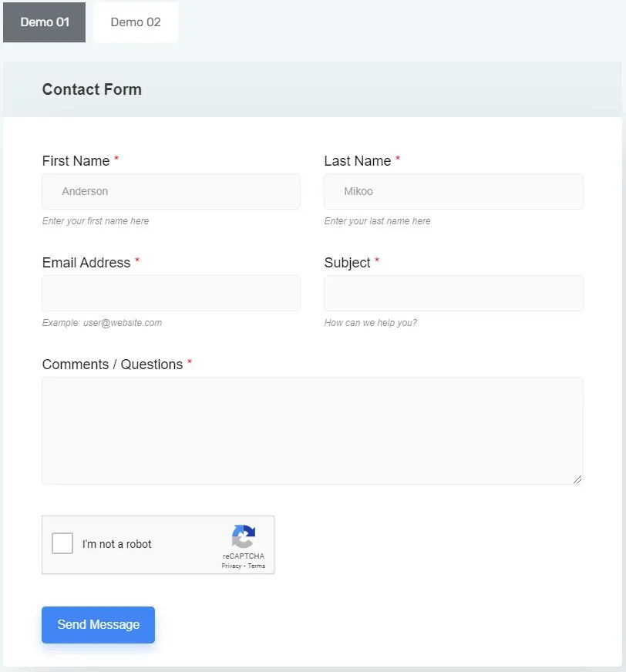
Task: Check the I'm not a robot checkbox
Action: [62, 543]
